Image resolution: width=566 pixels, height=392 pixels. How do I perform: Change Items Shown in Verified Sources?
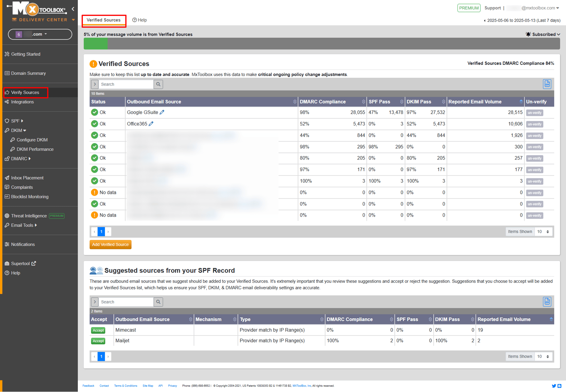click(x=543, y=231)
